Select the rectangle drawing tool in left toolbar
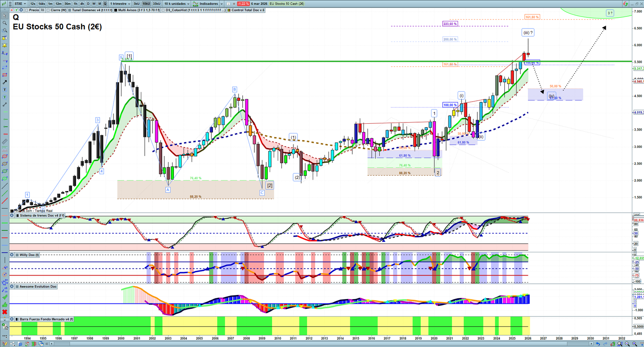 click(4, 75)
